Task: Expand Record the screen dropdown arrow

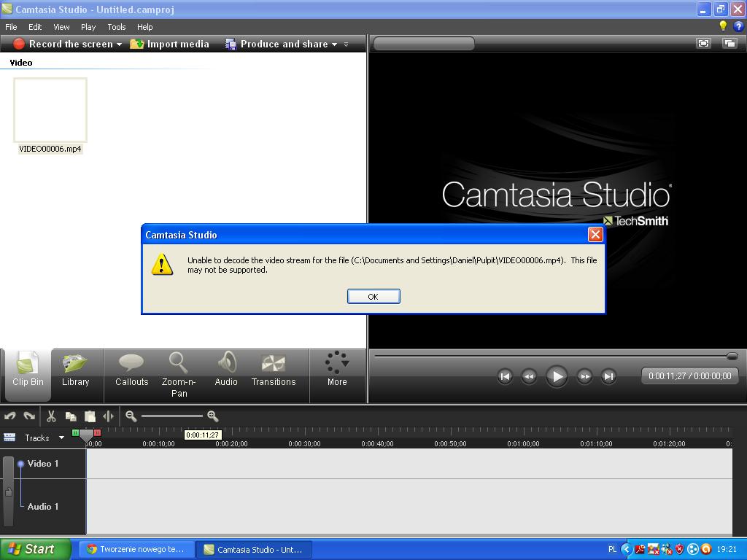Action: pos(119,44)
